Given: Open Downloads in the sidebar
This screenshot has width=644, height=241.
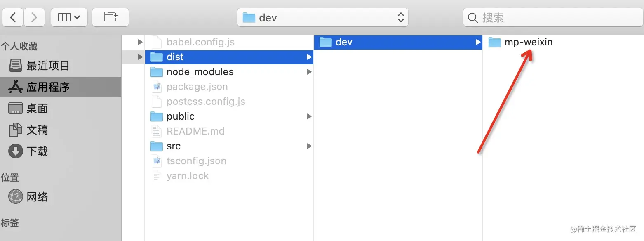Looking at the screenshot, I should click(37, 151).
